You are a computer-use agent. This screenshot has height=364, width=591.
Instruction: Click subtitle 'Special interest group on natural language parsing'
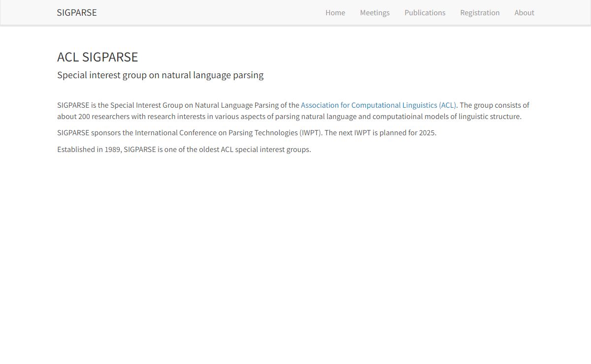tap(161, 75)
